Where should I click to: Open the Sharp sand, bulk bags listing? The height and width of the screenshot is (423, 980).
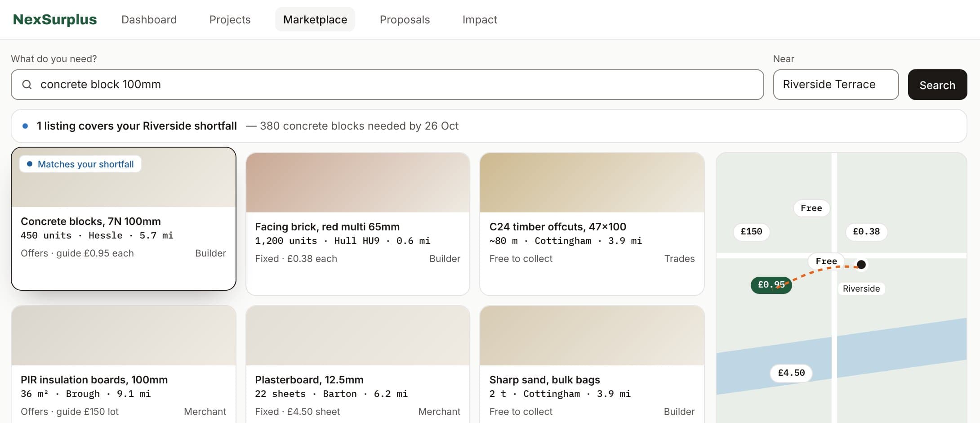point(592,364)
